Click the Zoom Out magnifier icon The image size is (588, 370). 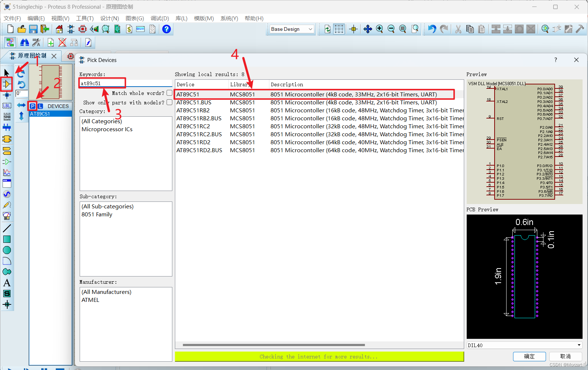(391, 29)
